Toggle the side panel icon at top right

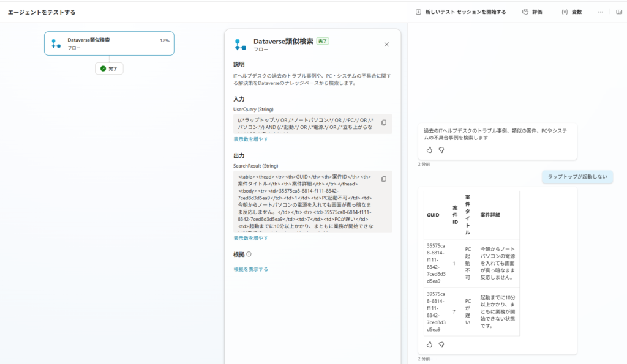point(618,12)
